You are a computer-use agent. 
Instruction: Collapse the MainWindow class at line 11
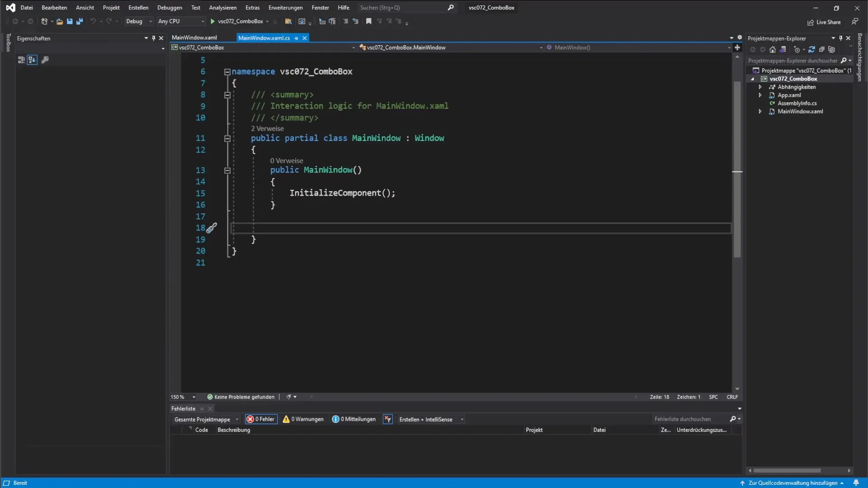click(227, 138)
